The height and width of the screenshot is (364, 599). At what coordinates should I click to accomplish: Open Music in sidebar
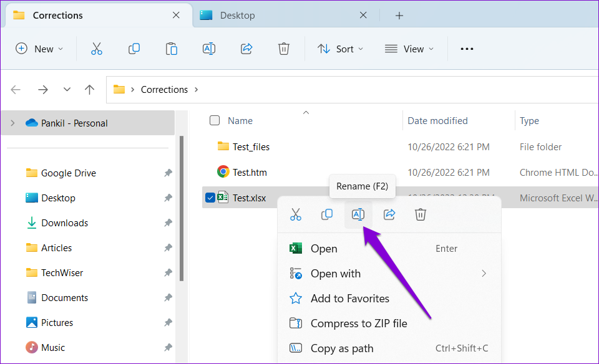[52, 348]
